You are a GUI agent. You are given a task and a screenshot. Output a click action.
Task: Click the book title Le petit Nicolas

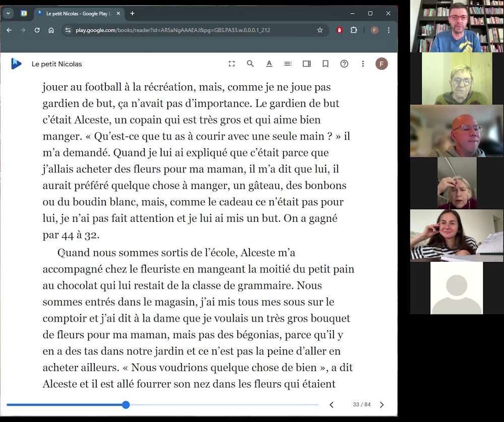56,64
